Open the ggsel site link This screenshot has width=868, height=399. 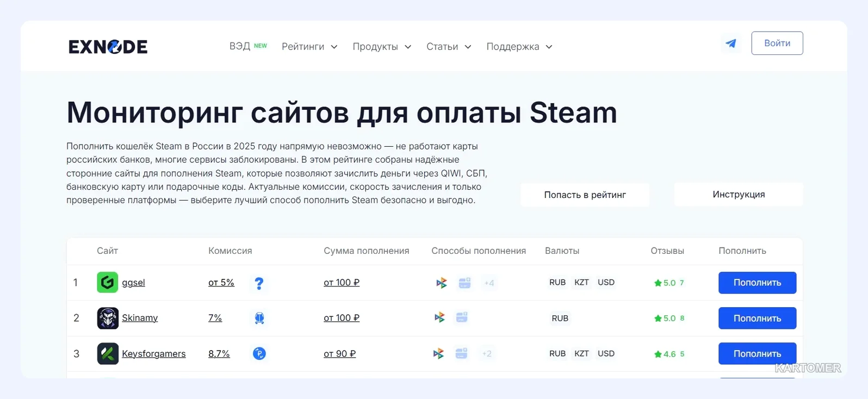[133, 283]
